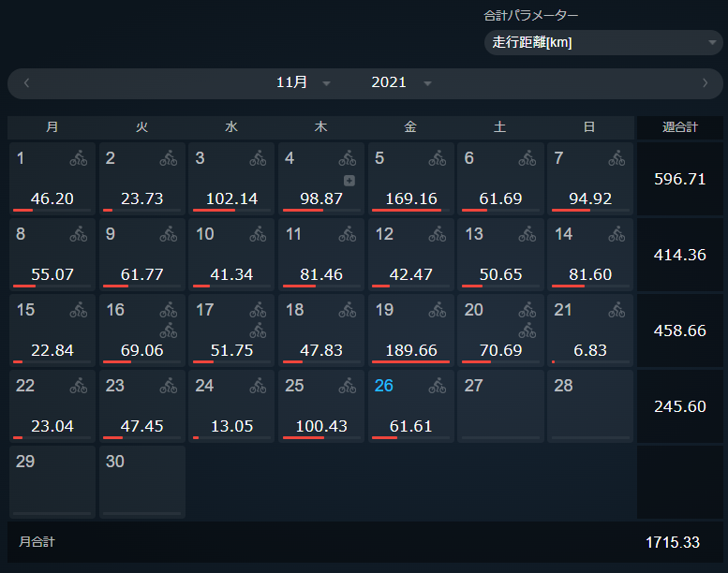Click the bike activity icon on day 2

[x=169, y=158]
